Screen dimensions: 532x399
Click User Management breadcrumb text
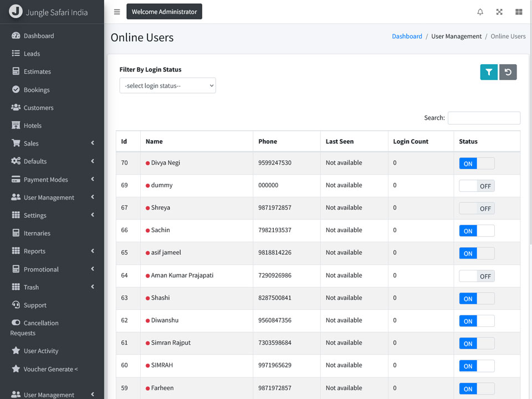[x=456, y=37]
